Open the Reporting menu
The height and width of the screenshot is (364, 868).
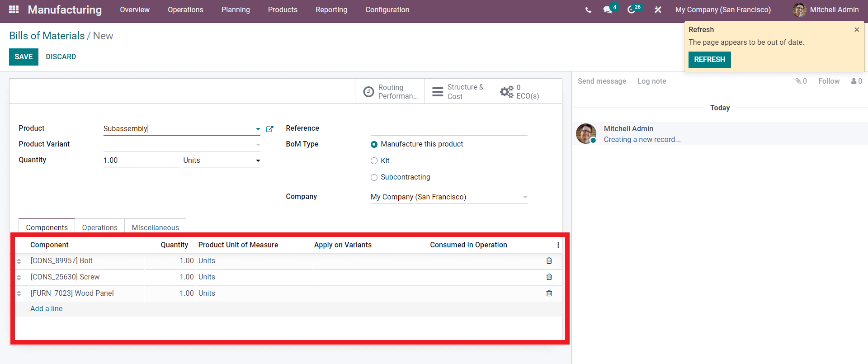(x=331, y=9)
